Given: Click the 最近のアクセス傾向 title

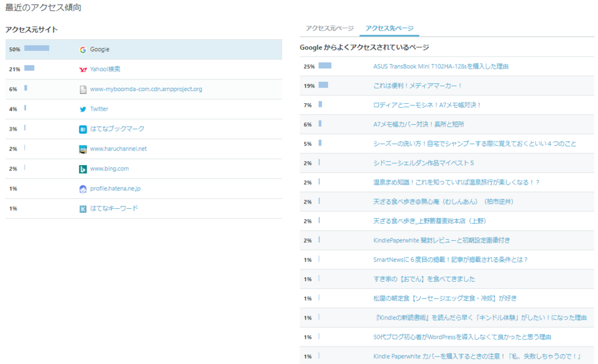Looking at the screenshot, I should tap(43, 8).
